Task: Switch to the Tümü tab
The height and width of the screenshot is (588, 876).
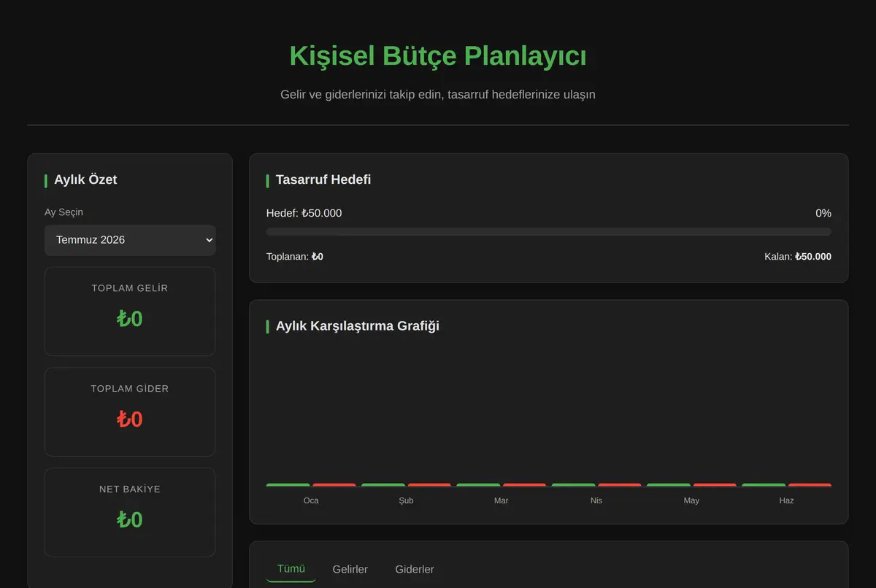Action: pos(291,569)
